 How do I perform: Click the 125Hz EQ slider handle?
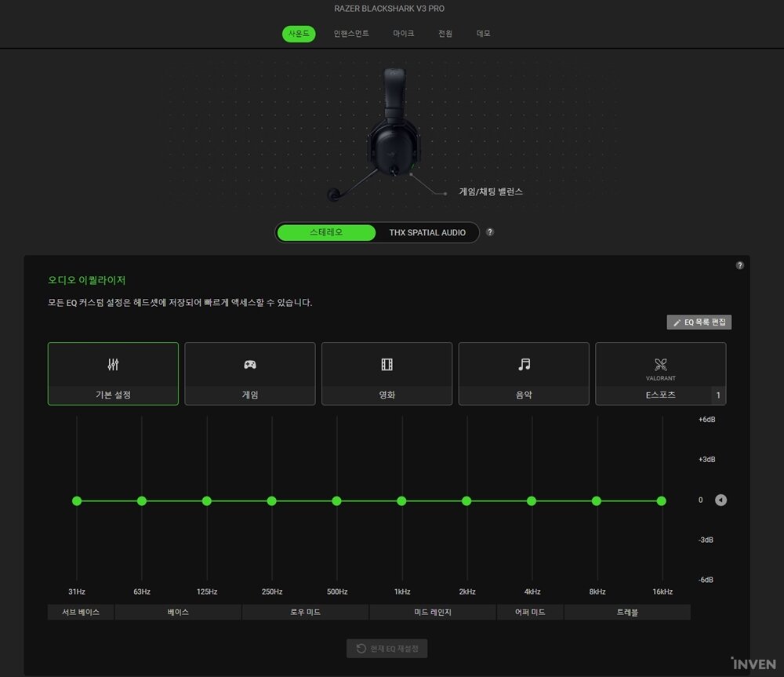click(206, 500)
